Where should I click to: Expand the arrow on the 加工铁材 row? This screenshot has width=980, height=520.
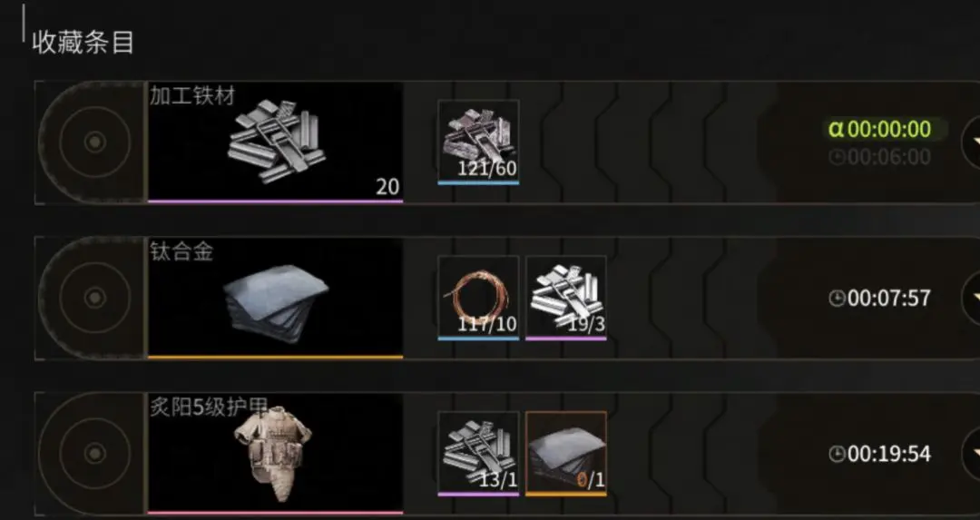971,142
